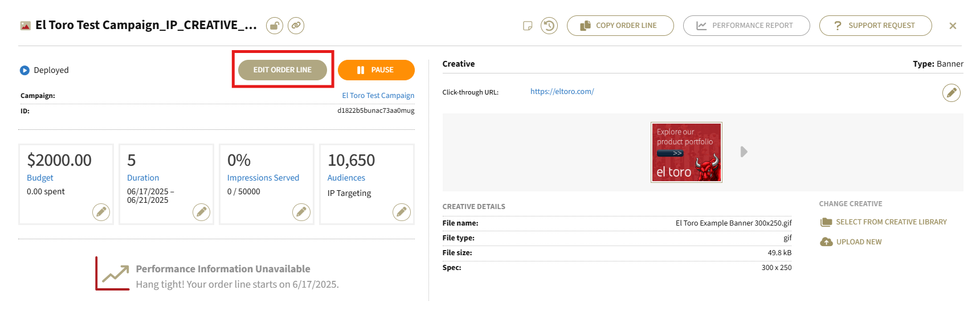This screenshot has width=980, height=319.
Task: Click the El Toro Test Campaign title
Action: pyautogui.click(x=146, y=25)
